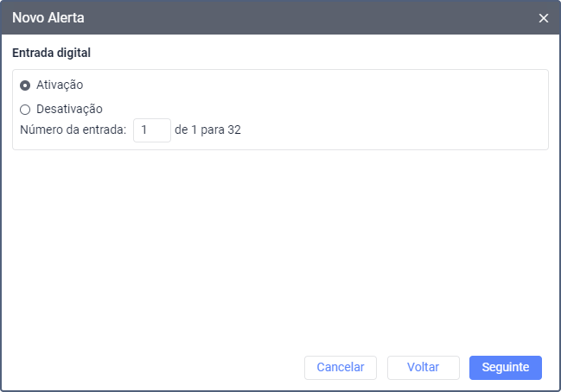Click blank space right of Ativação option

click(x=303, y=85)
